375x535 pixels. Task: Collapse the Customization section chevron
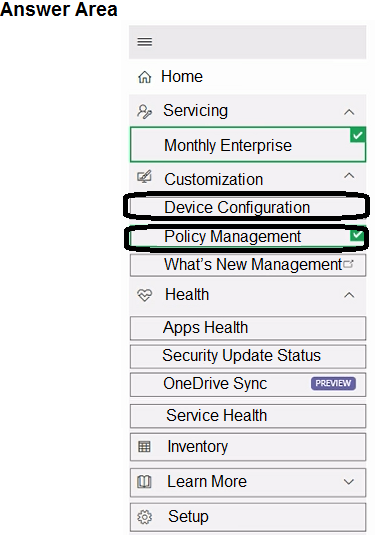[x=349, y=176]
